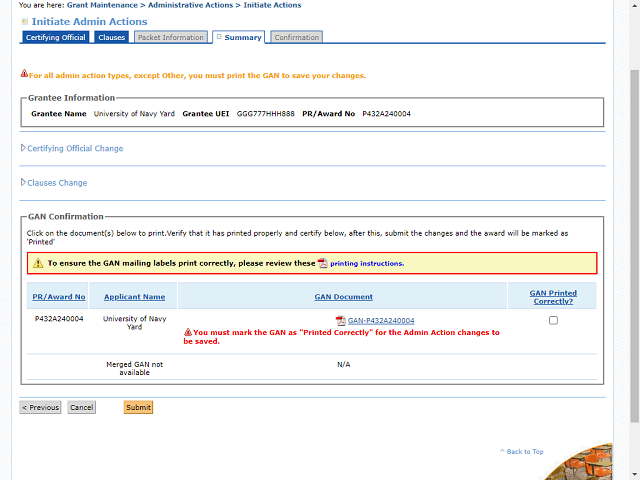Click the Initiate Actions breadcrumb link
The width and height of the screenshot is (640, 480).
pyautogui.click(x=272, y=5)
